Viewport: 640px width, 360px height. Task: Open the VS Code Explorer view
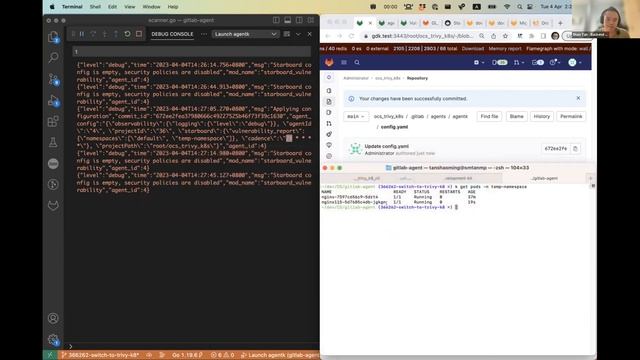coord(53,37)
